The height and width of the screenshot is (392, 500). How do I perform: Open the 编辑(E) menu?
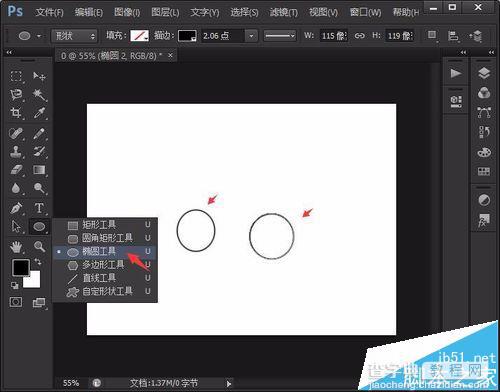[89, 12]
